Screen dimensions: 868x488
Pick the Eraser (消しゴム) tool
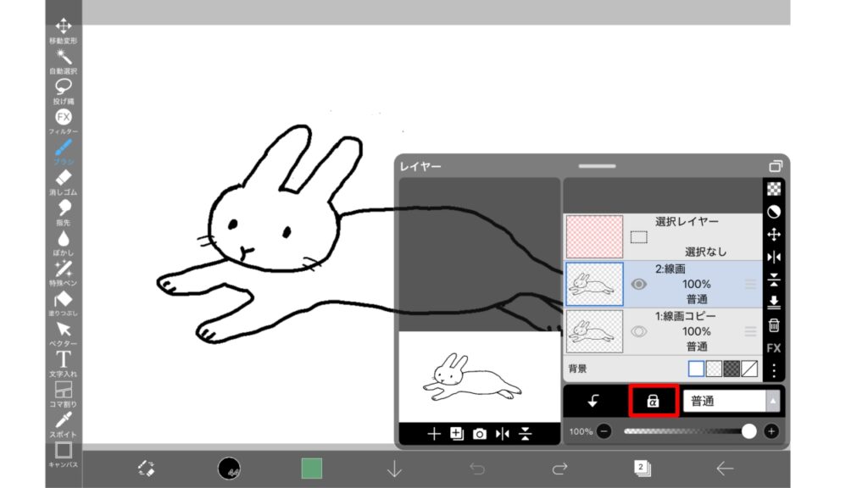64,180
